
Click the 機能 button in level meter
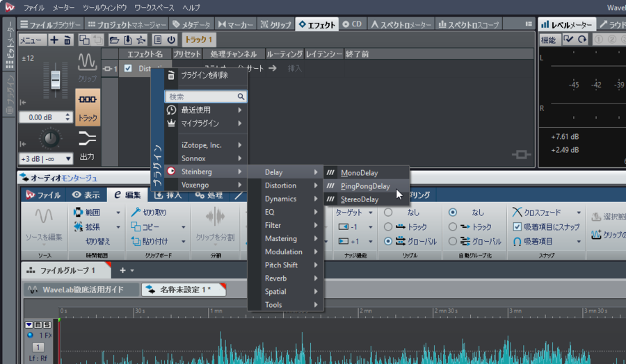coord(549,40)
